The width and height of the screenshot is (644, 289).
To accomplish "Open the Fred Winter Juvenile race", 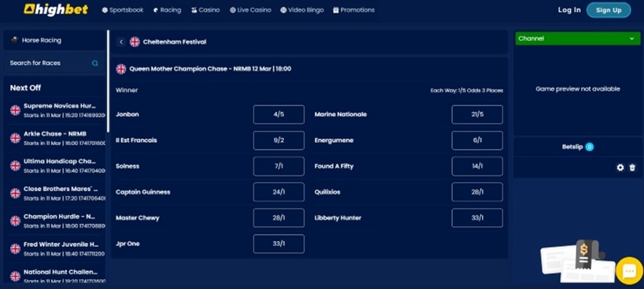I will click(54, 249).
